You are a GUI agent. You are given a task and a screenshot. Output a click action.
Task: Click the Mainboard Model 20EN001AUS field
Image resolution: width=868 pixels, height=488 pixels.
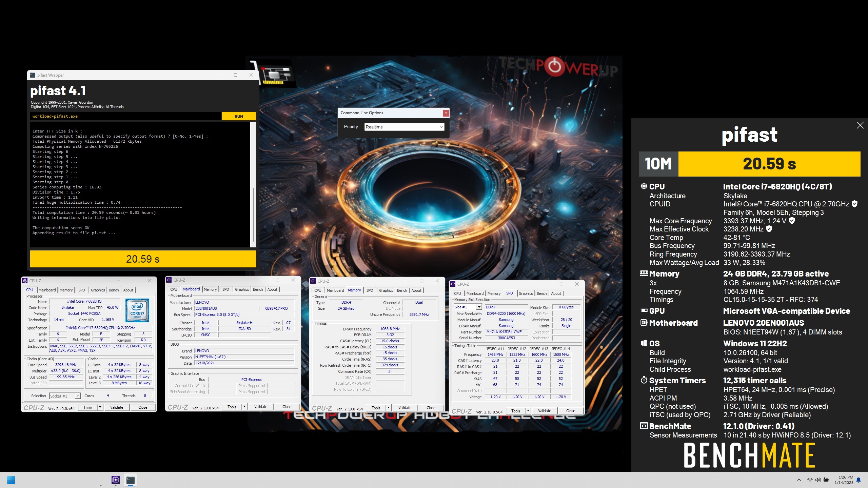(x=226, y=308)
